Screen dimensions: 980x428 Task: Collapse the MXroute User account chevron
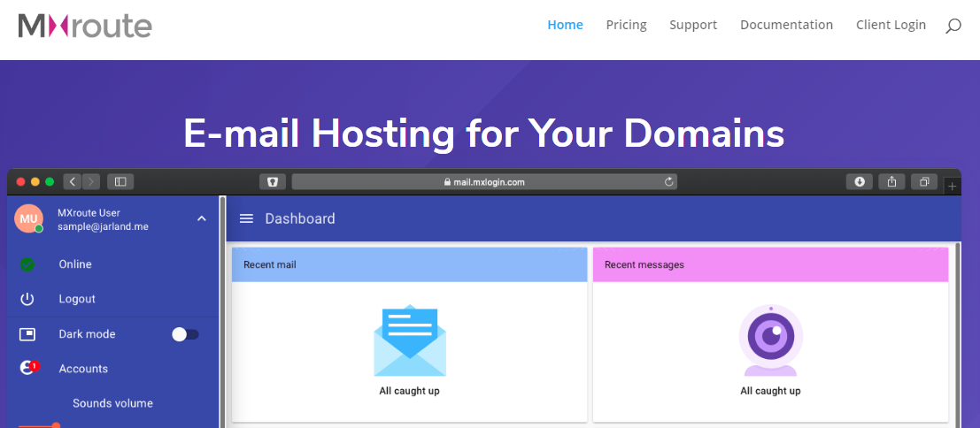pos(201,218)
